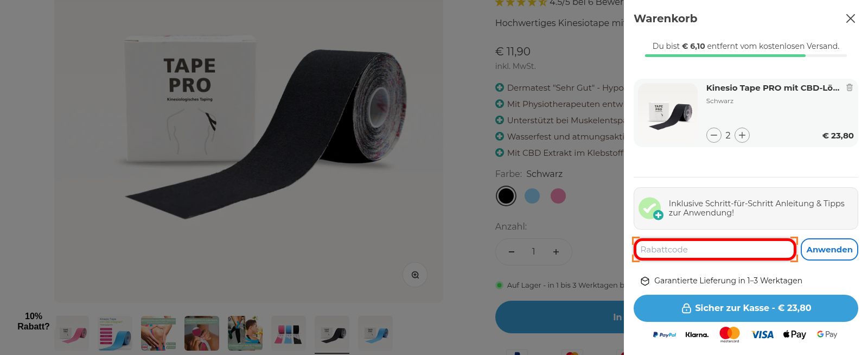The image size is (868, 355).
Task: Click the PayPal payment icon
Action: point(665,335)
